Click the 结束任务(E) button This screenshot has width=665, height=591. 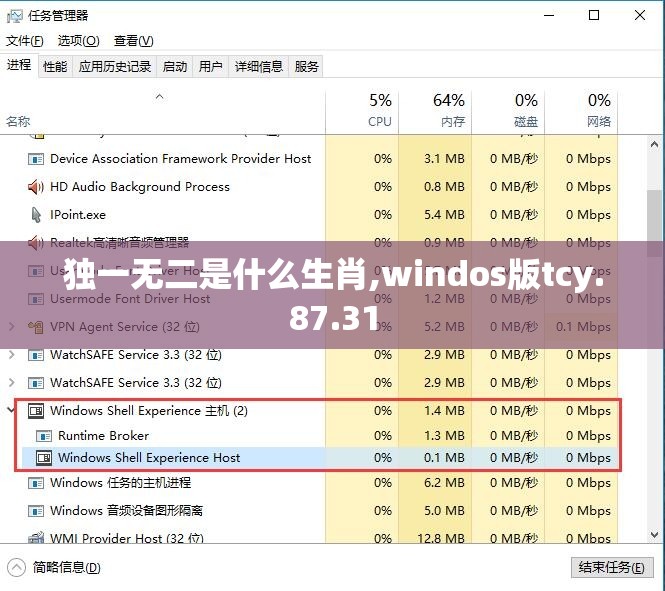pyautogui.click(x=612, y=567)
